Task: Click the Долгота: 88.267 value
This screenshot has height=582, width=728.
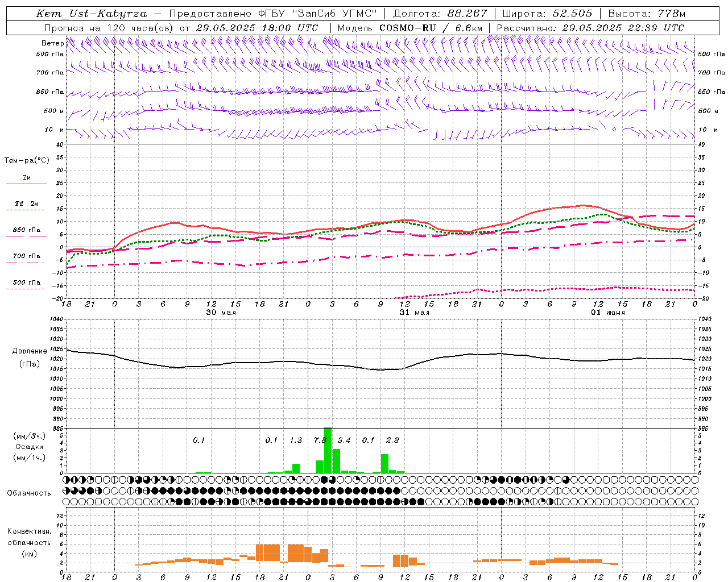Action: [x=440, y=14]
